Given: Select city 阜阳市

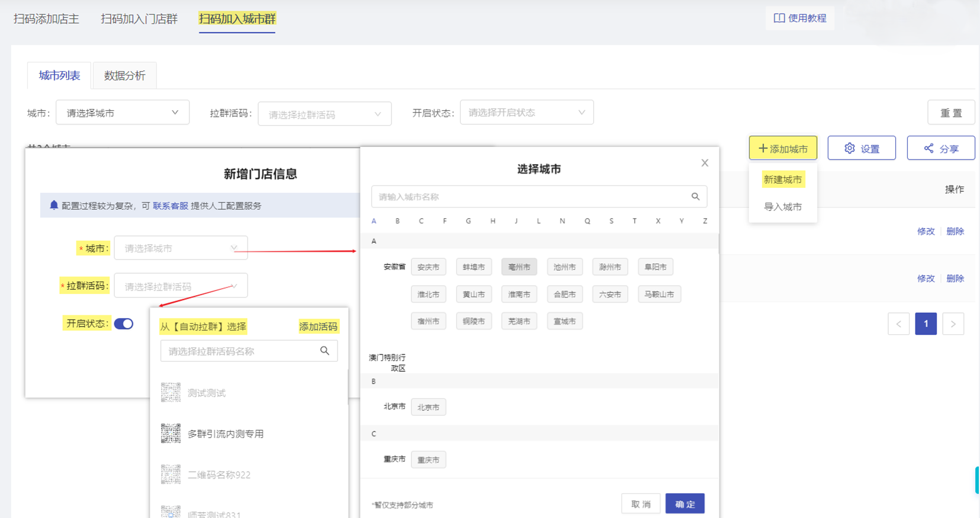Looking at the screenshot, I should (x=656, y=267).
